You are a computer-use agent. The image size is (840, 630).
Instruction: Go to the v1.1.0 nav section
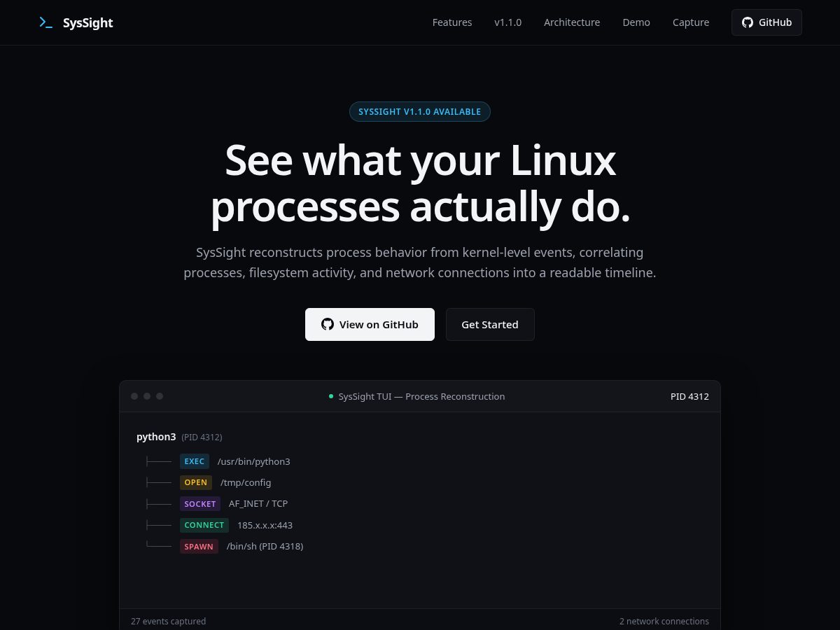508,22
